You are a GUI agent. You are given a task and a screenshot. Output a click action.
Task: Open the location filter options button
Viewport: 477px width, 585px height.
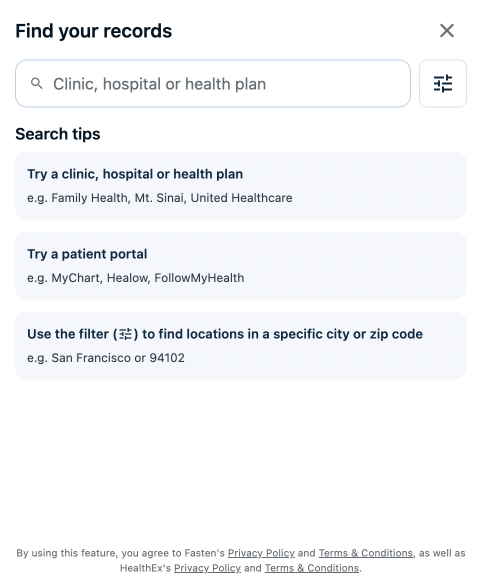click(443, 84)
